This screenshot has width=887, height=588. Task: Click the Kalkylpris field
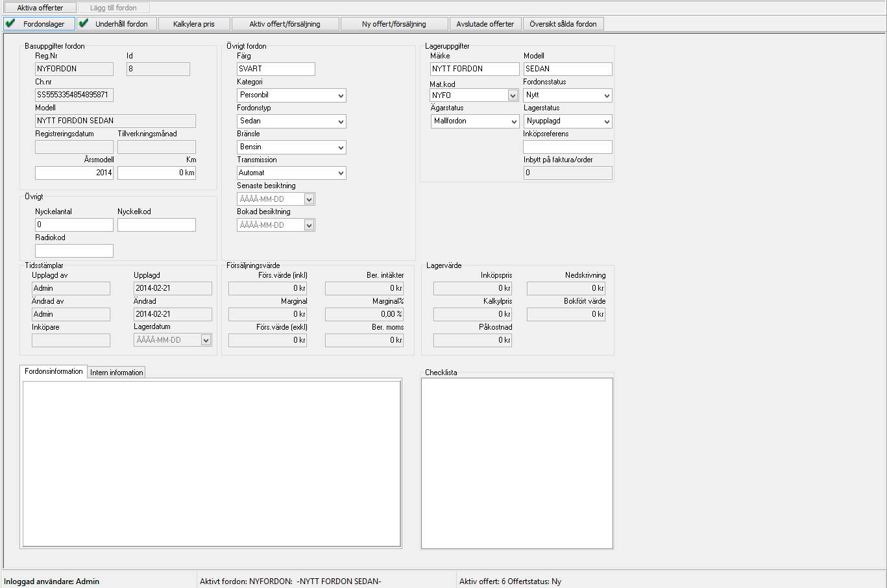point(472,314)
